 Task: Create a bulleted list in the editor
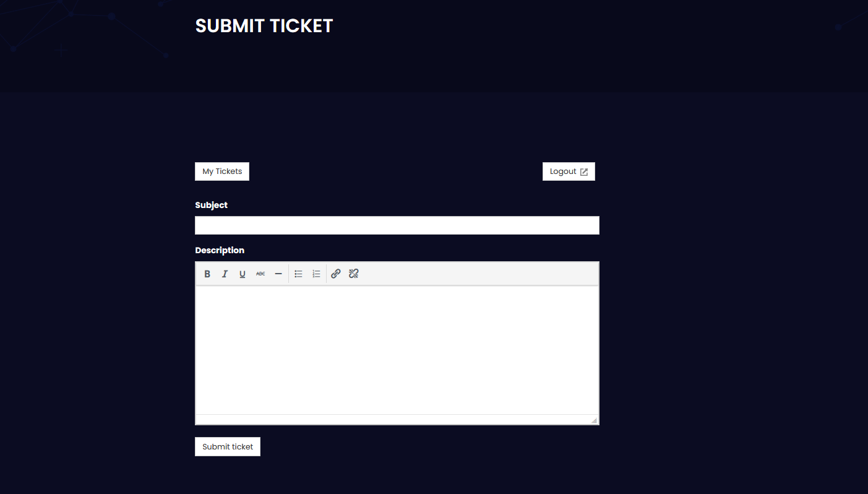298,273
